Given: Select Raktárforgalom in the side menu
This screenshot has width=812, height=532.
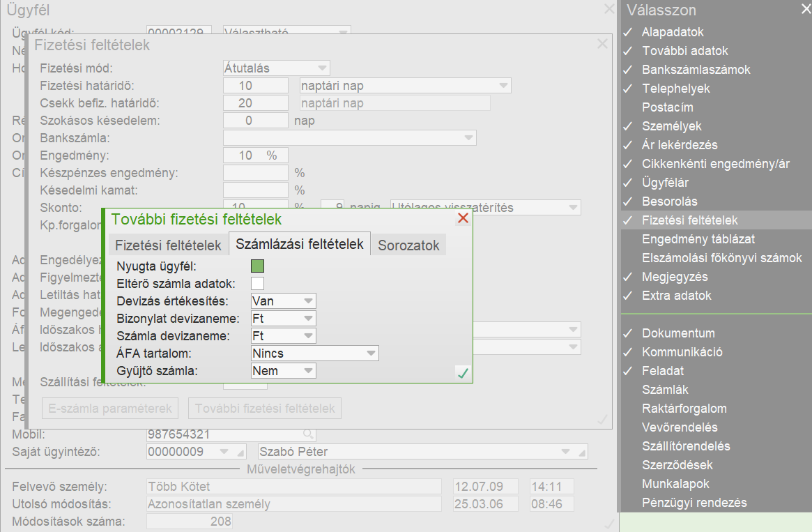Looking at the screenshot, I should point(684,409).
